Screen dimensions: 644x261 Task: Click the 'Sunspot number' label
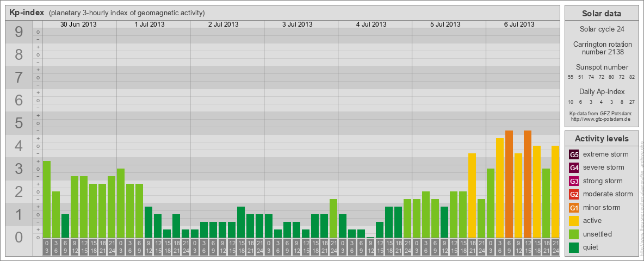602,67
